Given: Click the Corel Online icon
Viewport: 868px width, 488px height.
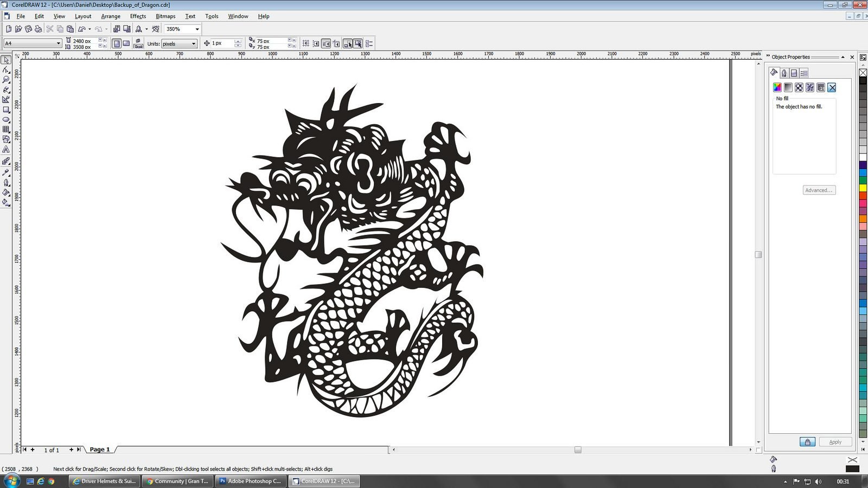Looking at the screenshot, I should coord(156,29).
